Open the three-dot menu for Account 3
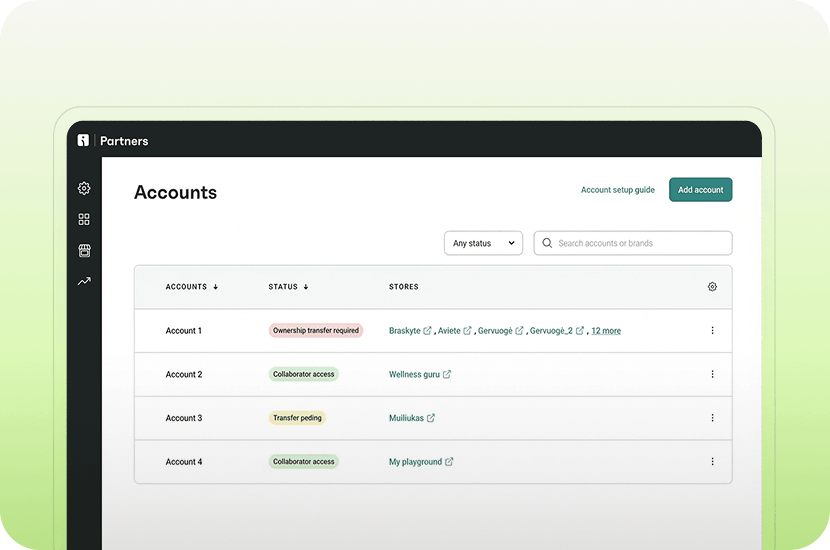Image resolution: width=830 pixels, height=550 pixels. coord(712,418)
